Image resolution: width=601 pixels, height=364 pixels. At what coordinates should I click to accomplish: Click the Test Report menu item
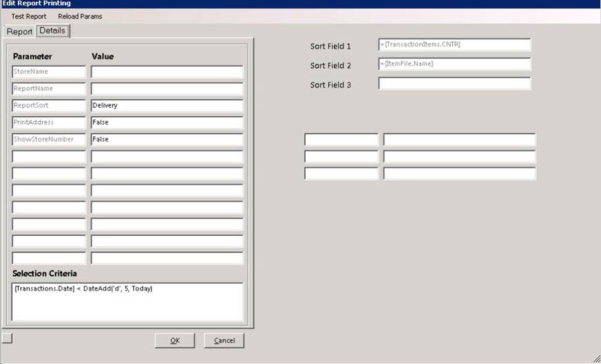click(x=29, y=17)
